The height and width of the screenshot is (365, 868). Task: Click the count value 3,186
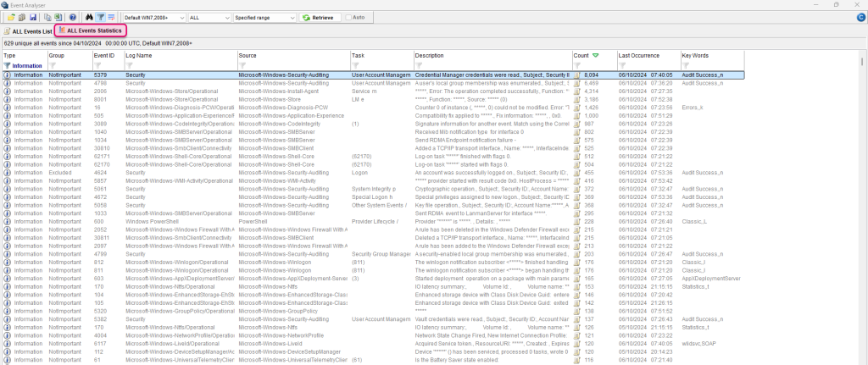click(591, 100)
